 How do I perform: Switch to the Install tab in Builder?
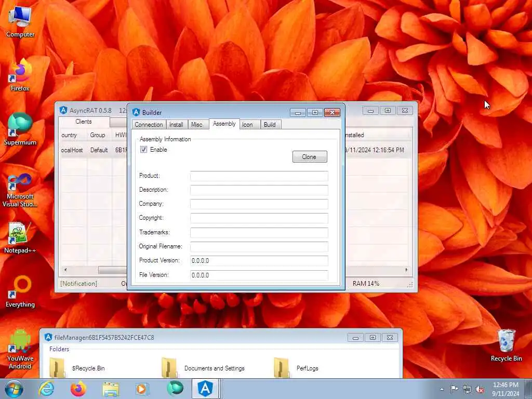pos(177,125)
